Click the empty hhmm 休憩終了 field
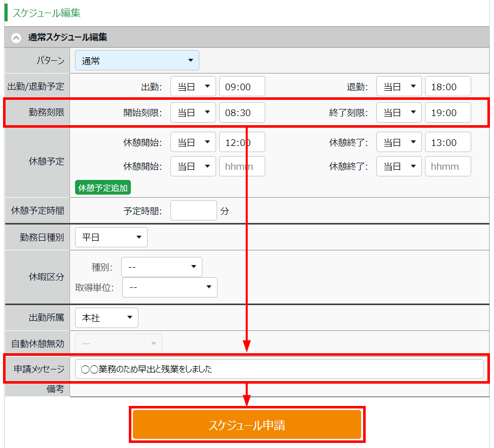The image size is (494, 448). click(x=448, y=166)
